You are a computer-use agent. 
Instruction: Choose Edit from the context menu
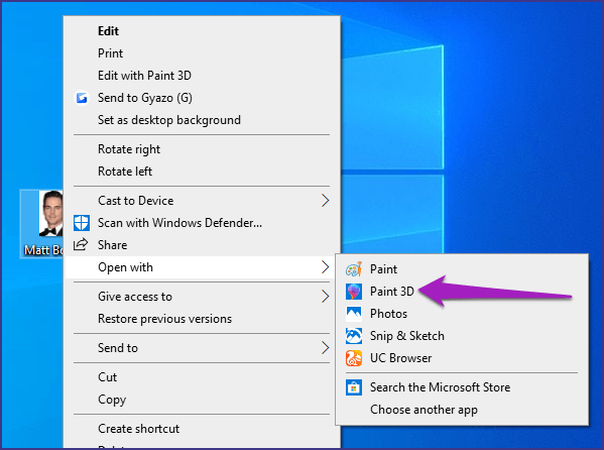(202, 31)
